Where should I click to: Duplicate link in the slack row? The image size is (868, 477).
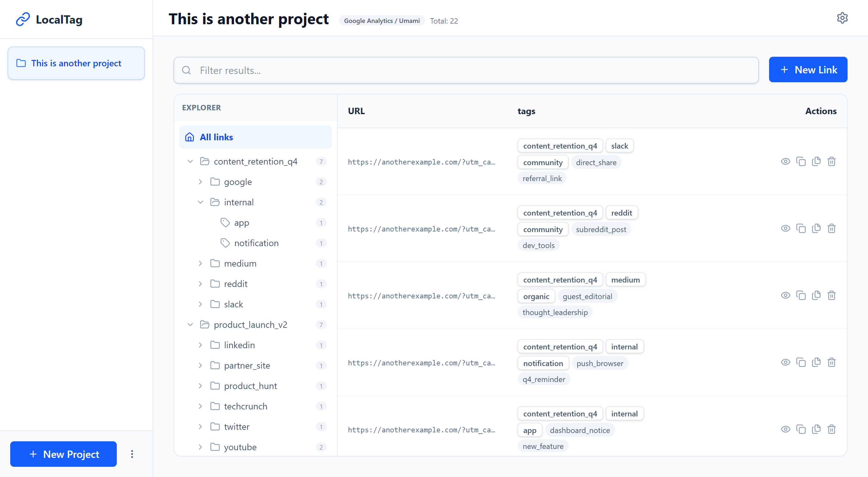(816, 161)
